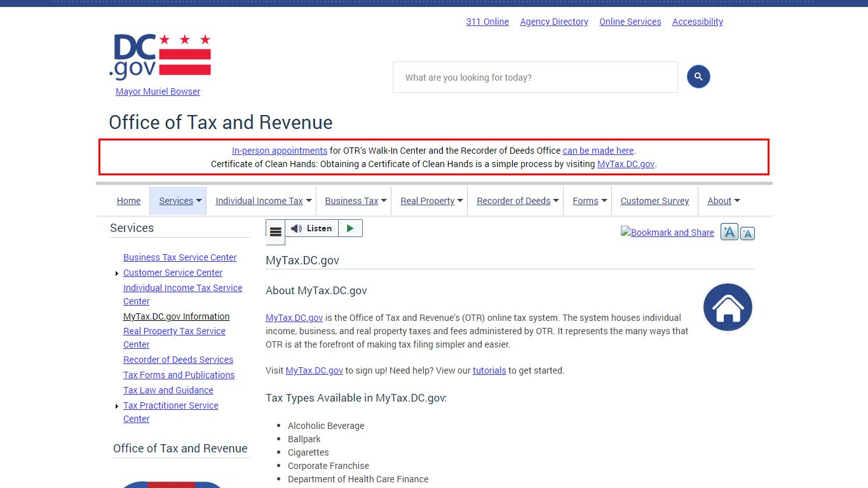
Task: Open the About menu item
Action: tap(719, 201)
